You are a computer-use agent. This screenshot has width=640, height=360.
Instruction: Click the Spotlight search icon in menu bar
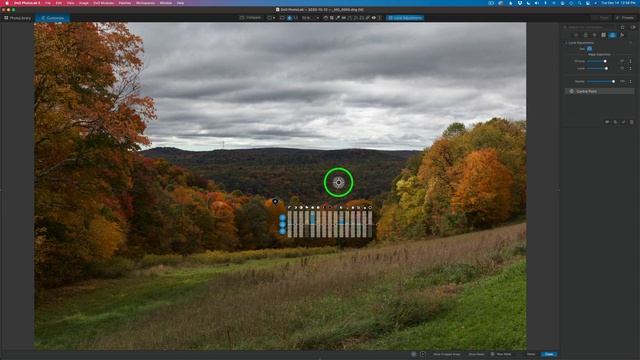[579, 3]
